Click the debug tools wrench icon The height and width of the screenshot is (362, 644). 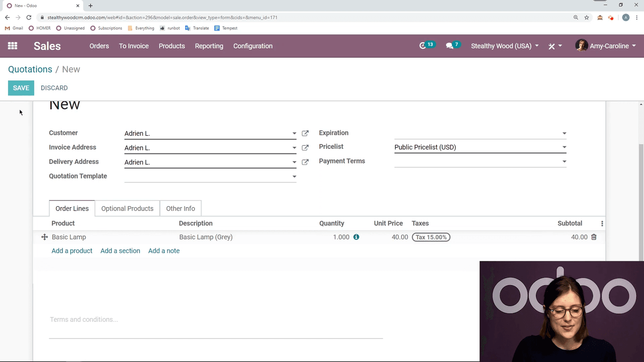(x=552, y=46)
